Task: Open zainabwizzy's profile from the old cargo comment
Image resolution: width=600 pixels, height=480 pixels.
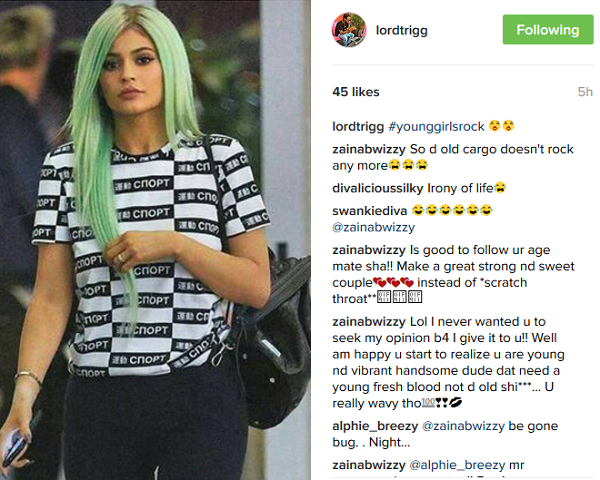Action: [368, 149]
